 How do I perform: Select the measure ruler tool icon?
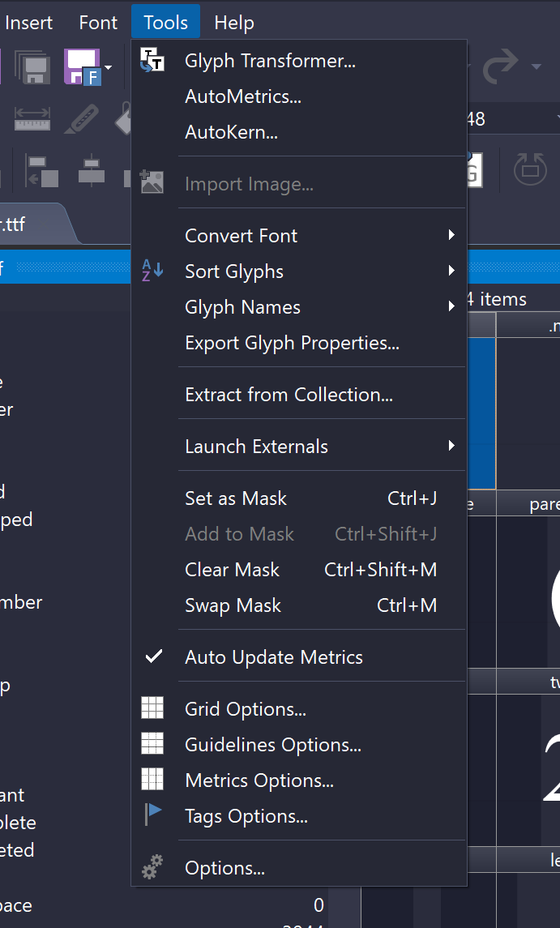[32, 120]
